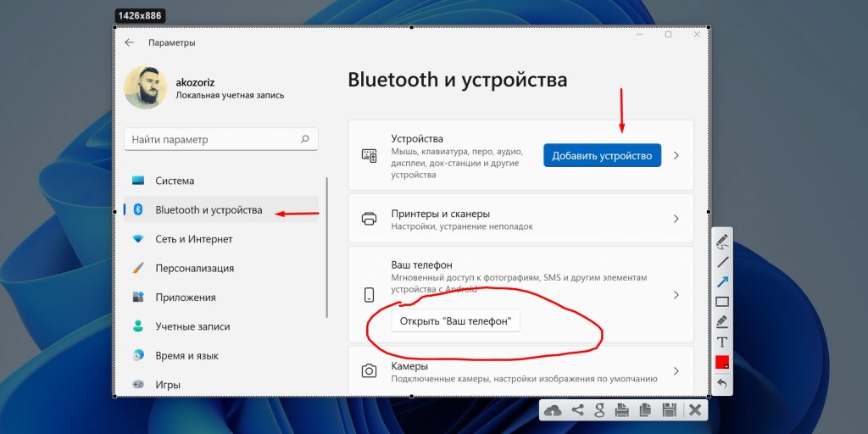Open Учетные записи section
The width and height of the screenshot is (868, 434).
click(x=221, y=326)
